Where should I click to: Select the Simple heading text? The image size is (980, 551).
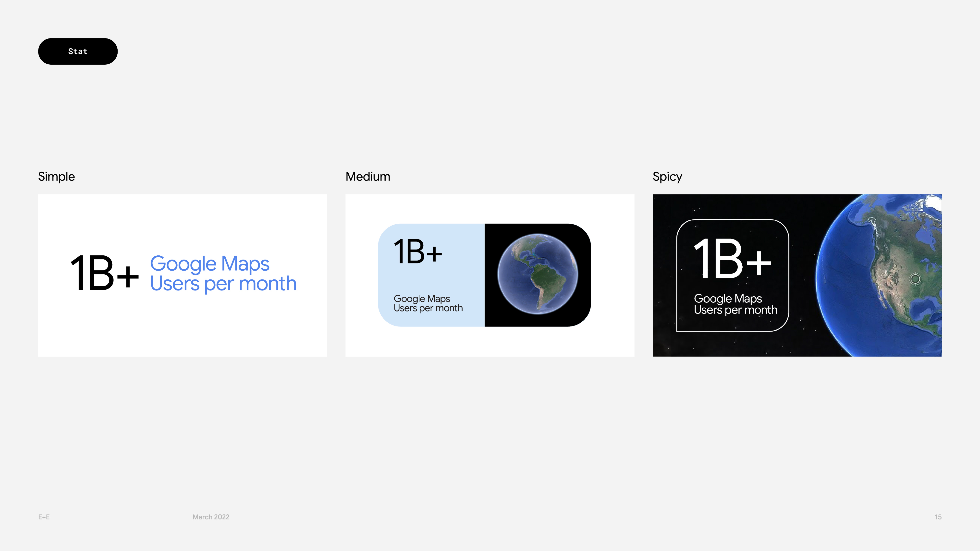(56, 176)
